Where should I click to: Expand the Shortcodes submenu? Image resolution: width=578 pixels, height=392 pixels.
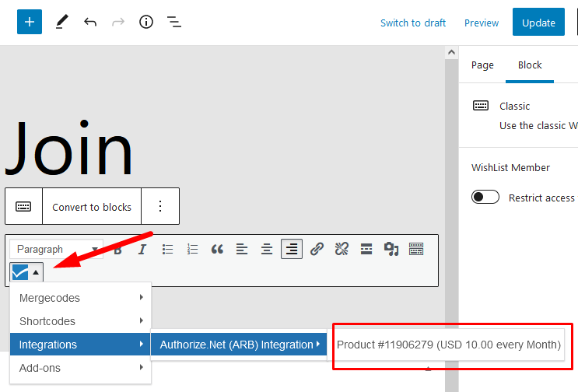coord(81,321)
